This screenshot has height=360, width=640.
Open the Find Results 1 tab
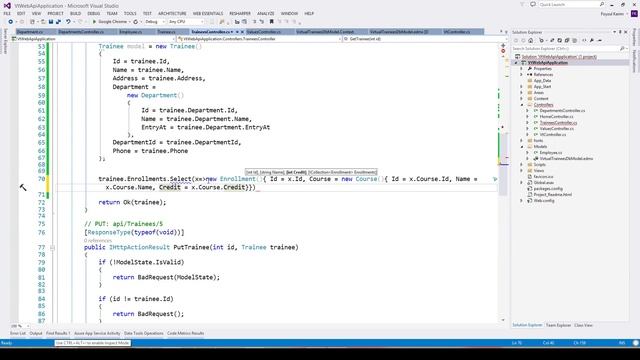58,333
